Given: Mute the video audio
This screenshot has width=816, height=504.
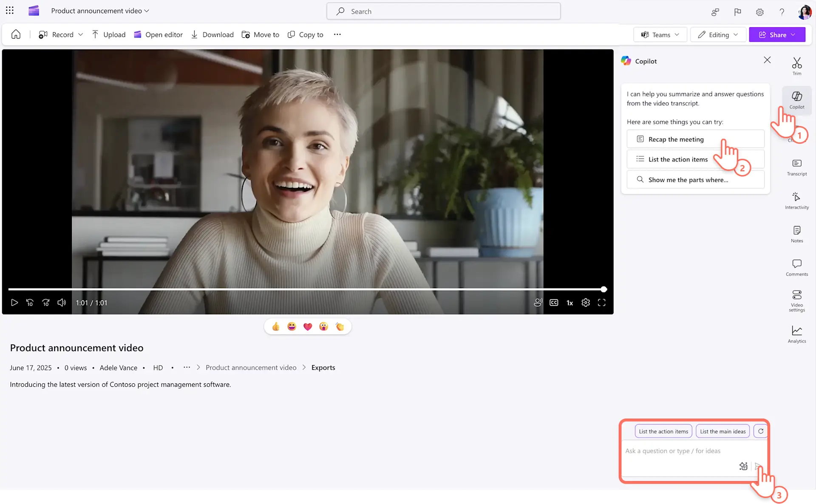Looking at the screenshot, I should (x=62, y=303).
